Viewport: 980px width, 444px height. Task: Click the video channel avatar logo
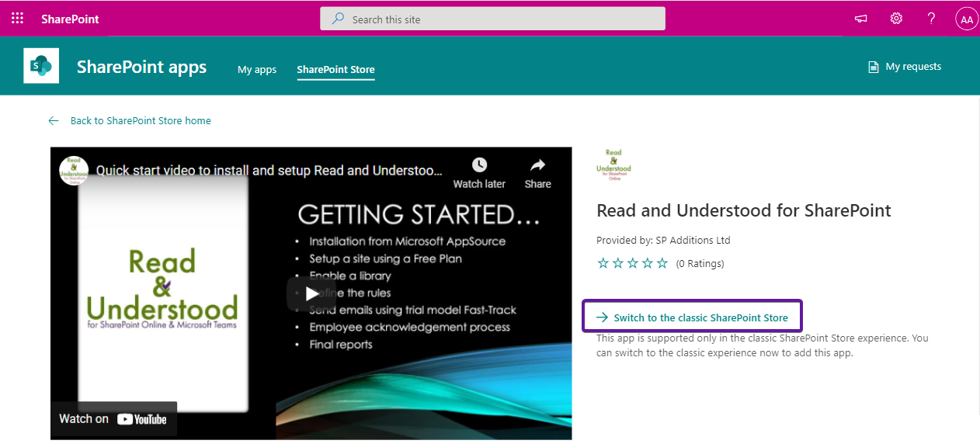(74, 171)
